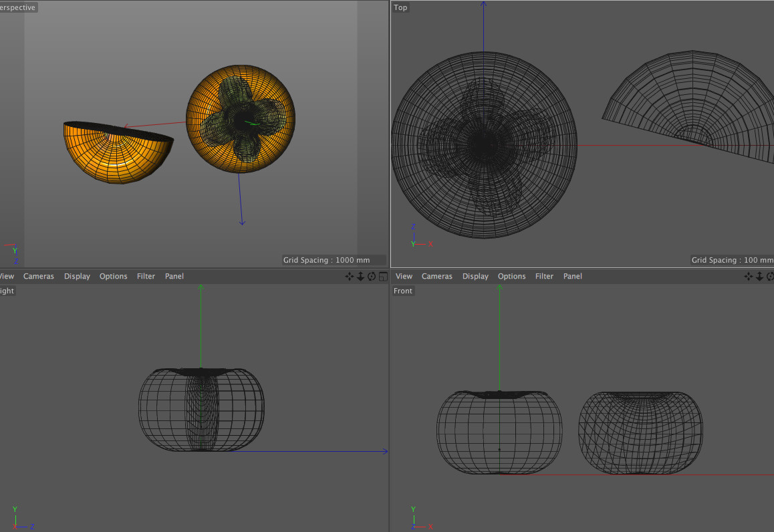Click the zoom icon in the Right viewport
This screenshot has height=532, width=774.
pyautogui.click(x=360, y=277)
